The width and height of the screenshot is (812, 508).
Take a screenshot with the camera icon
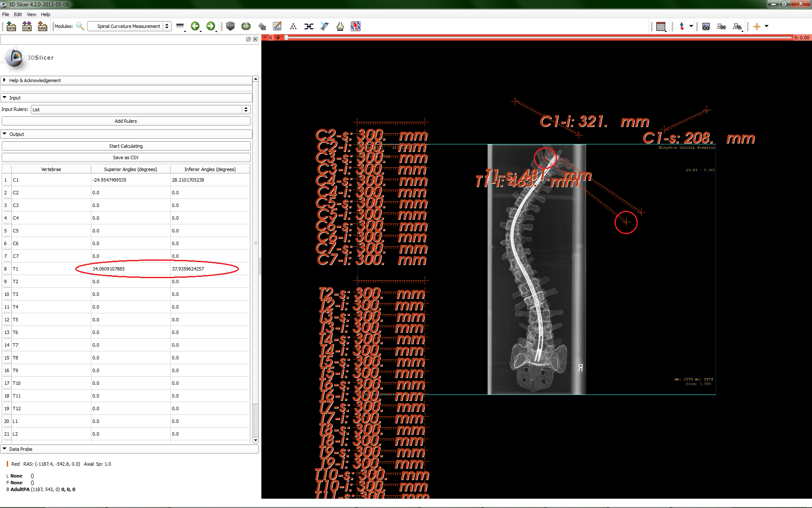pos(706,26)
